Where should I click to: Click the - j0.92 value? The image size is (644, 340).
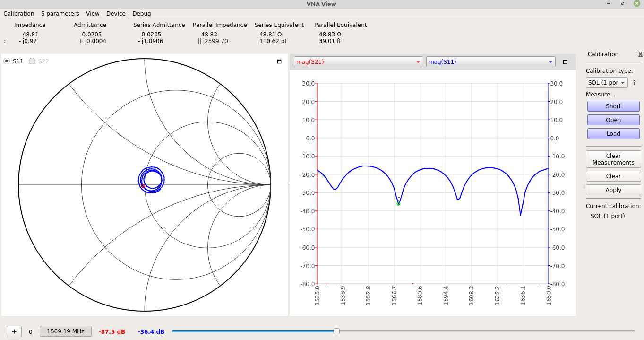tap(28, 41)
